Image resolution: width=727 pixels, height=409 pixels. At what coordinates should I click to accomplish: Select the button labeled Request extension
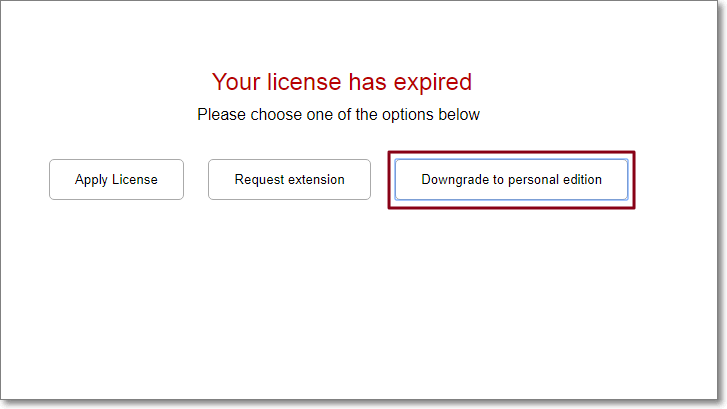(x=289, y=180)
